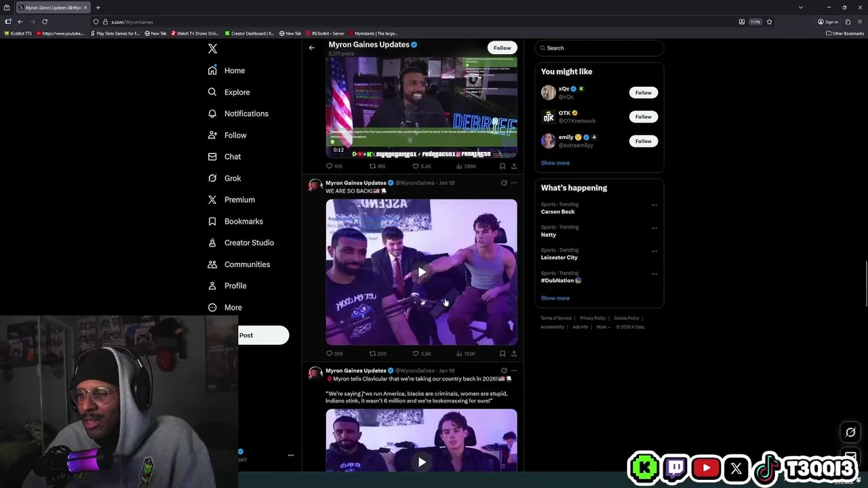Open the Terms of Service footer link
The height and width of the screenshot is (488, 868).
pyautogui.click(x=556, y=319)
